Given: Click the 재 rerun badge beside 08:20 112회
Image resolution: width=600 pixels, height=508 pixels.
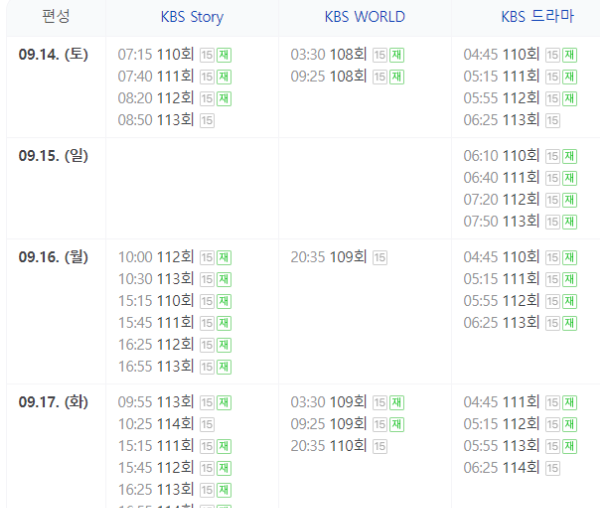Looking at the screenshot, I should click(224, 99).
